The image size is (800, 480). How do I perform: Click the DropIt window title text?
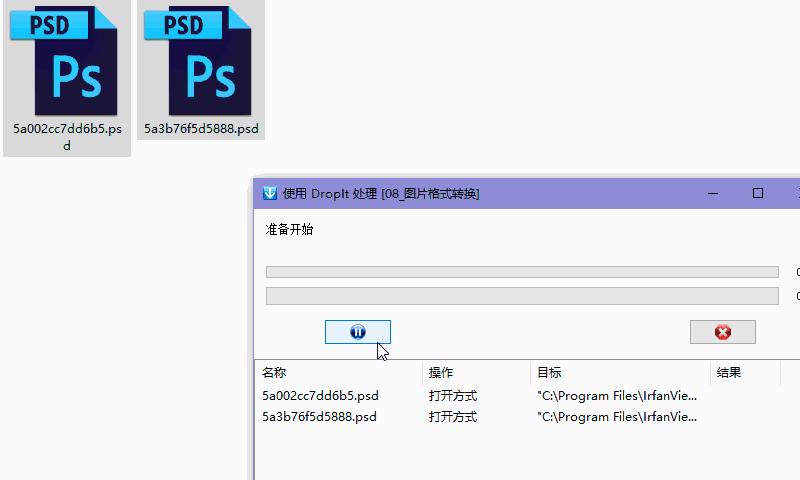381,193
